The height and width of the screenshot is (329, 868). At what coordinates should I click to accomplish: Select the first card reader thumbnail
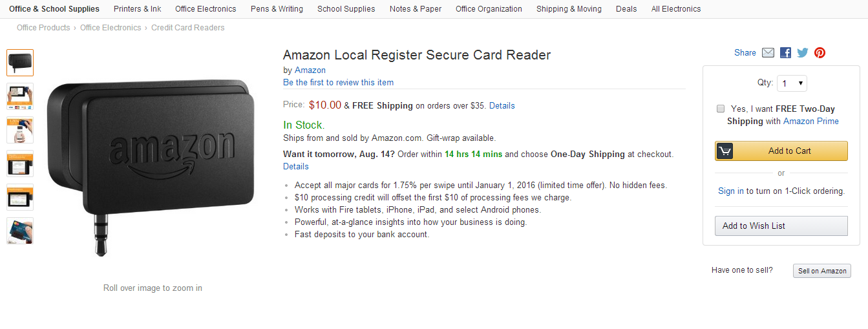tap(20, 63)
